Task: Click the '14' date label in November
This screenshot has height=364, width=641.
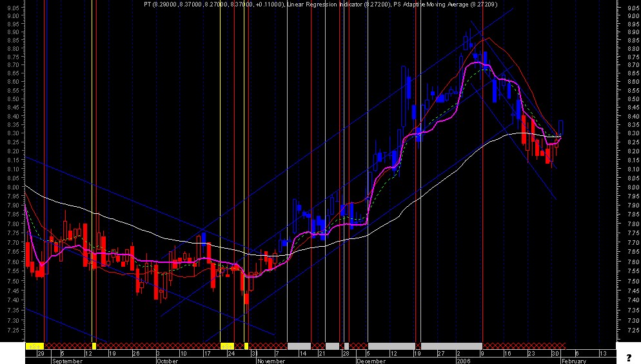Action: 303,354
